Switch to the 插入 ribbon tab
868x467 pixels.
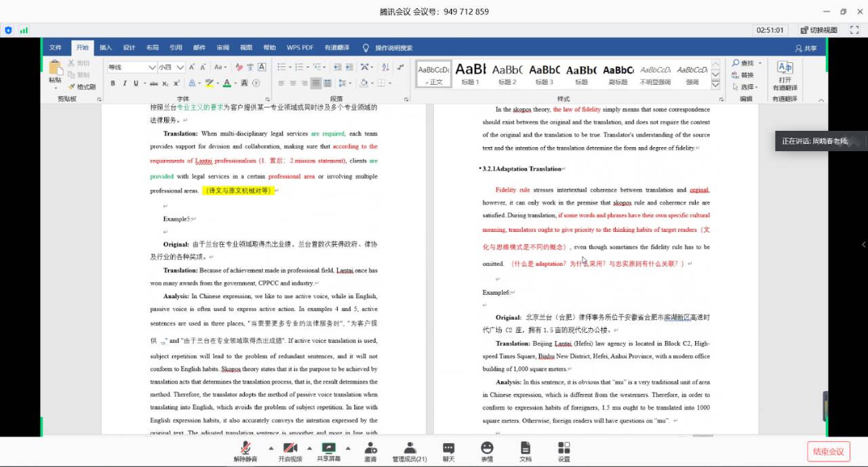[106, 47]
